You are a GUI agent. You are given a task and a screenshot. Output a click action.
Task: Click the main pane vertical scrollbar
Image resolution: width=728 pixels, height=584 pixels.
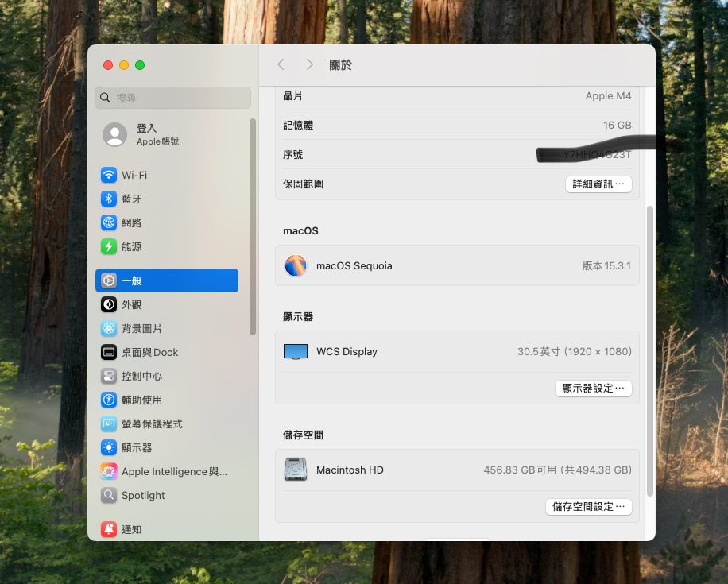650,351
